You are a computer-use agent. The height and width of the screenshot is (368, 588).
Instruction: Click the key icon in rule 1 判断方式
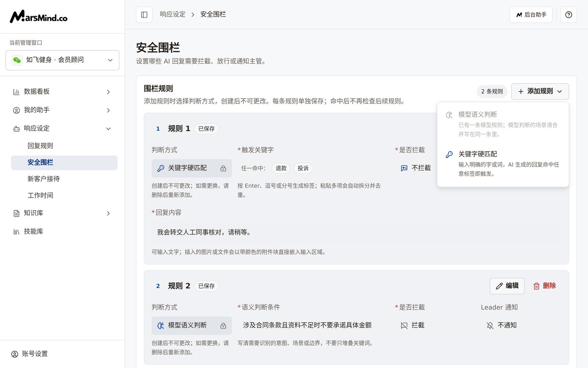[x=161, y=168]
